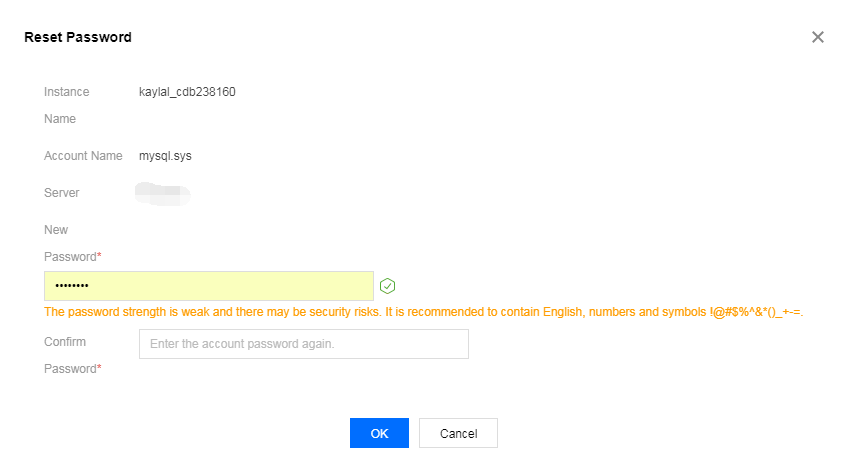This screenshot has height=470, width=847.
Task: Click the Account Name label
Action: [x=83, y=156]
